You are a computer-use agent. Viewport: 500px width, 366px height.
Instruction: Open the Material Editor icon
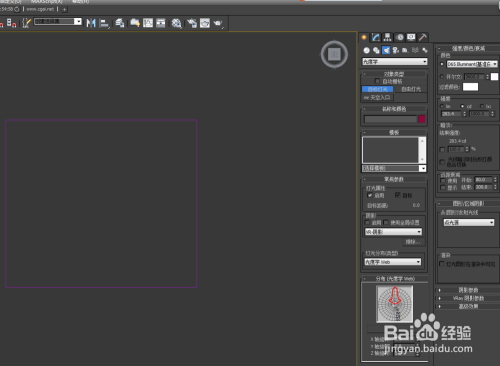click(x=176, y=23)
